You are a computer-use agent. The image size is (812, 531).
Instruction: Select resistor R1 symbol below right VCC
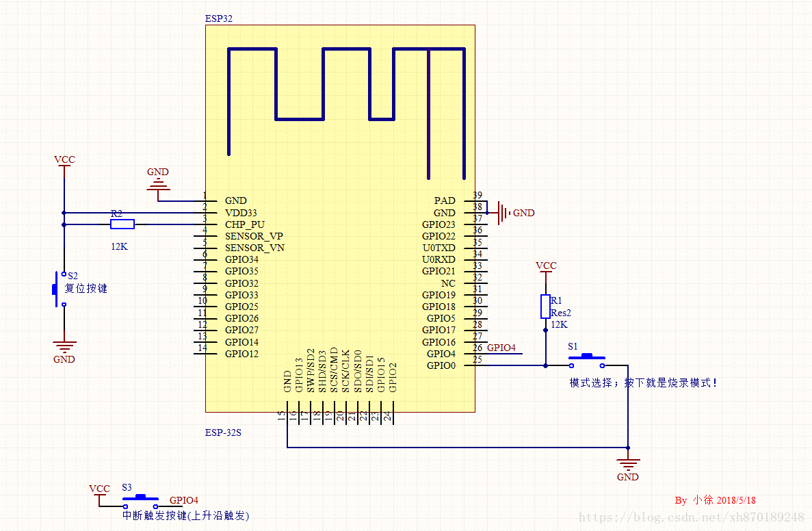545,307
